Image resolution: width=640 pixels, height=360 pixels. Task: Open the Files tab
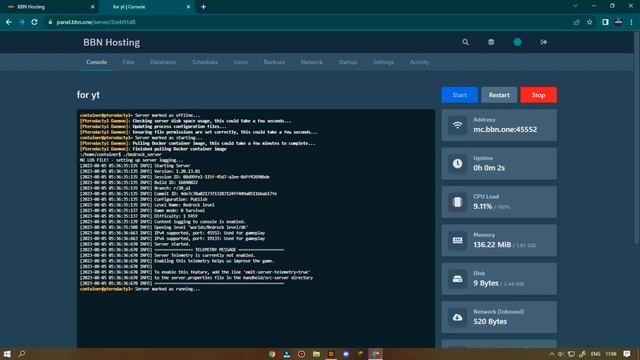pos(129,62)
